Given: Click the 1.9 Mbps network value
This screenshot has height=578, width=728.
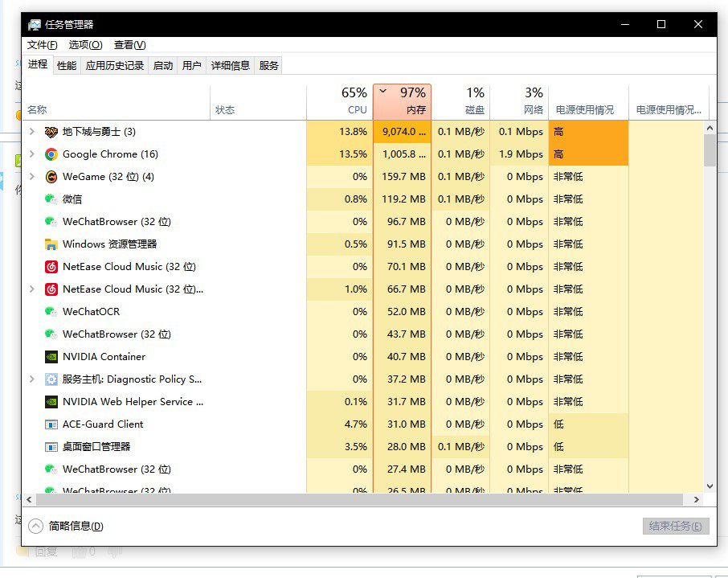Looking at the screenshot, I should click(519, 154).
